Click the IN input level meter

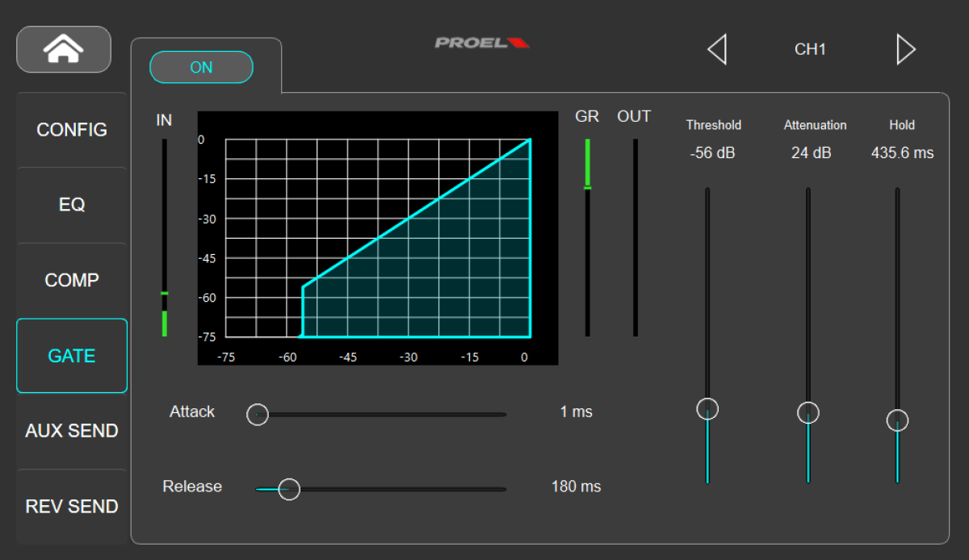point(165,237)
